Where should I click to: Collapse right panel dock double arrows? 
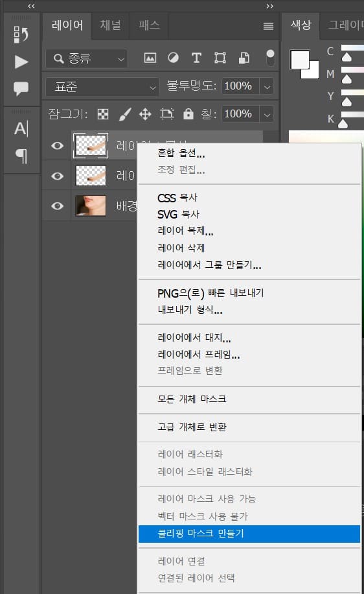[x=270, y=6]
